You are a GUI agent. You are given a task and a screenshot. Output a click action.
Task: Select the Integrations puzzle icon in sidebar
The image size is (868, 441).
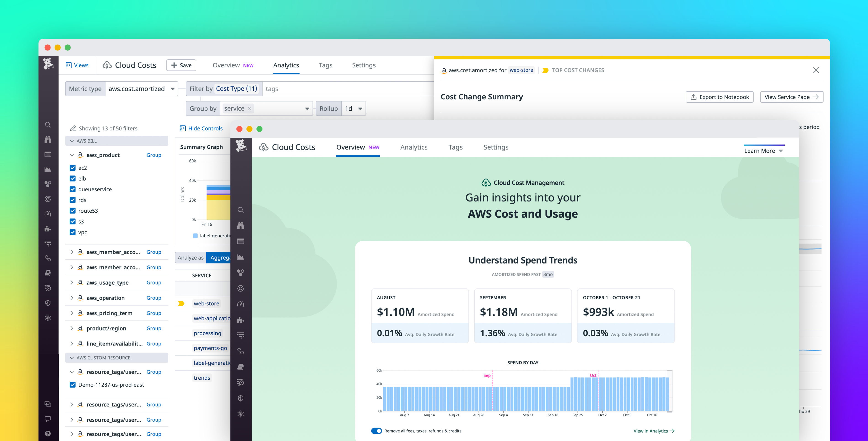48,228
